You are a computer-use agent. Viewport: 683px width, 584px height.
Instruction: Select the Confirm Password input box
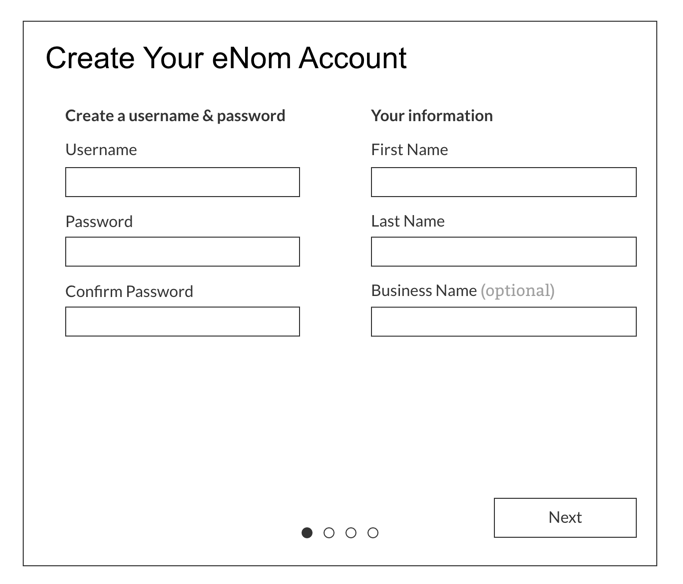tap(182, 322)
